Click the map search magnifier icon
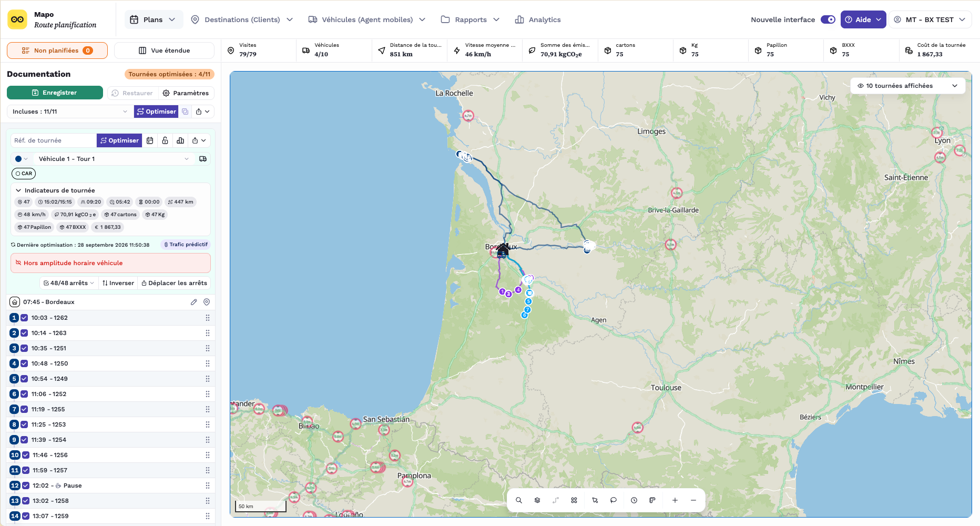Viewport: 980px width, 526px height. (x=518, y=500)
